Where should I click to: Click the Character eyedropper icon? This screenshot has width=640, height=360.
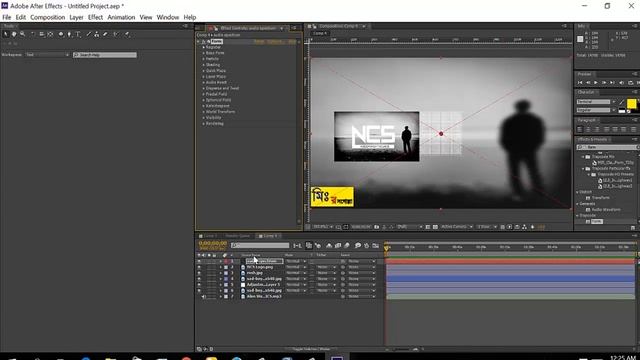[x=622, y=102]
